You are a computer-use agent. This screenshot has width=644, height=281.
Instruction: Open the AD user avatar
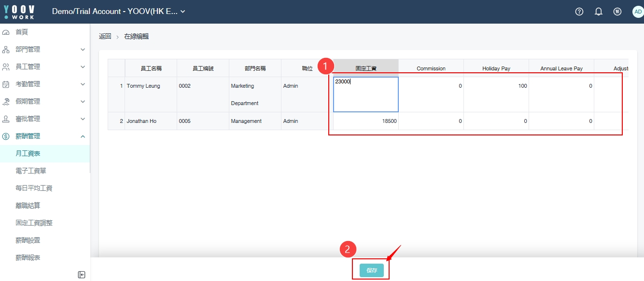pyautogui.click(x=638, y=12)
